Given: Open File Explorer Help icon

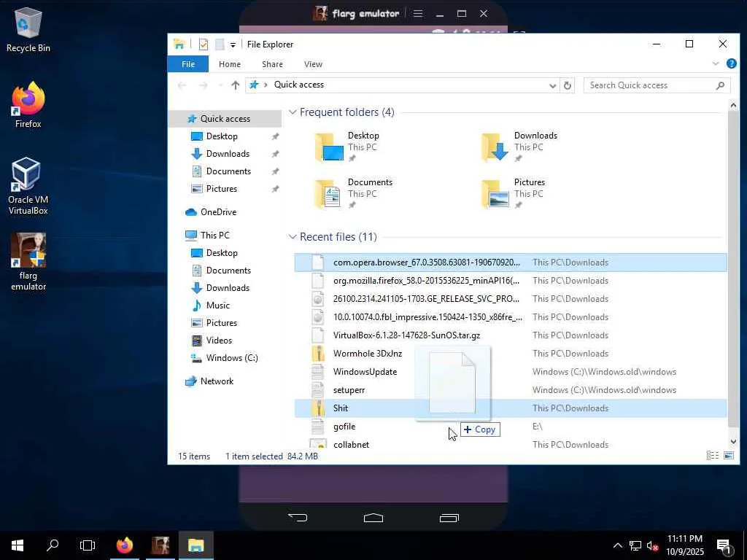Looking at the screenshot, I should click(x=731, y=63).
